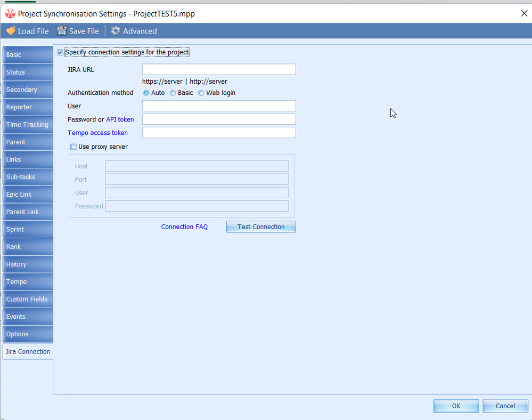Click the 'Authentication method' label
This screenshot has height=420, width=532.
pyautogui.click(x=101, y=93)
